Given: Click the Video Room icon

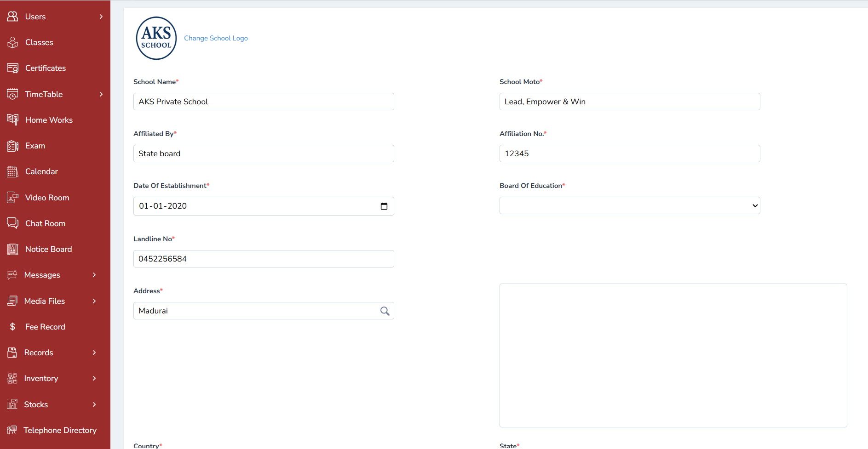Looking at the screenshot, I should [x=12, y=197].
